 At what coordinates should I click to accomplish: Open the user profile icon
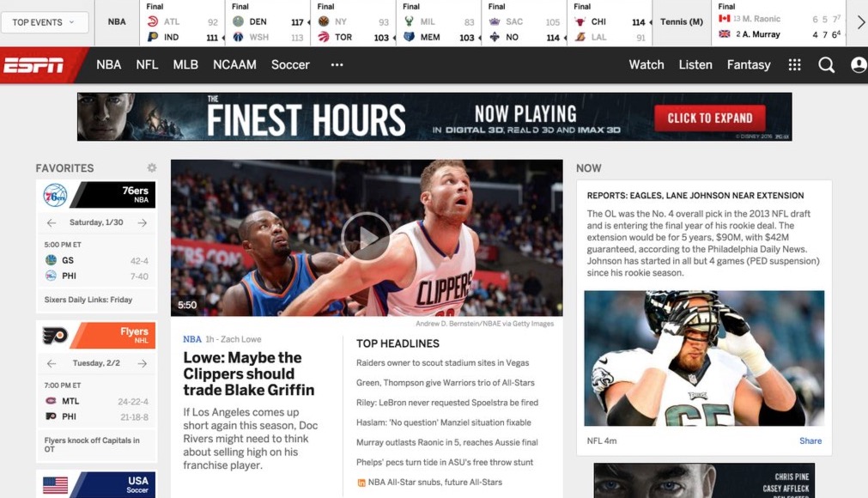pyautogui.click(x=858, y=64)
